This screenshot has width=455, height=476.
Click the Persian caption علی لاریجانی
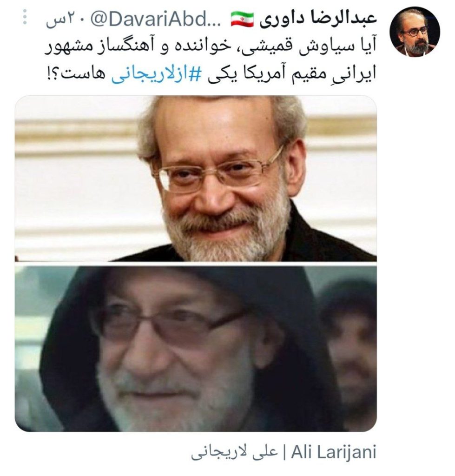tap(234, 453)
